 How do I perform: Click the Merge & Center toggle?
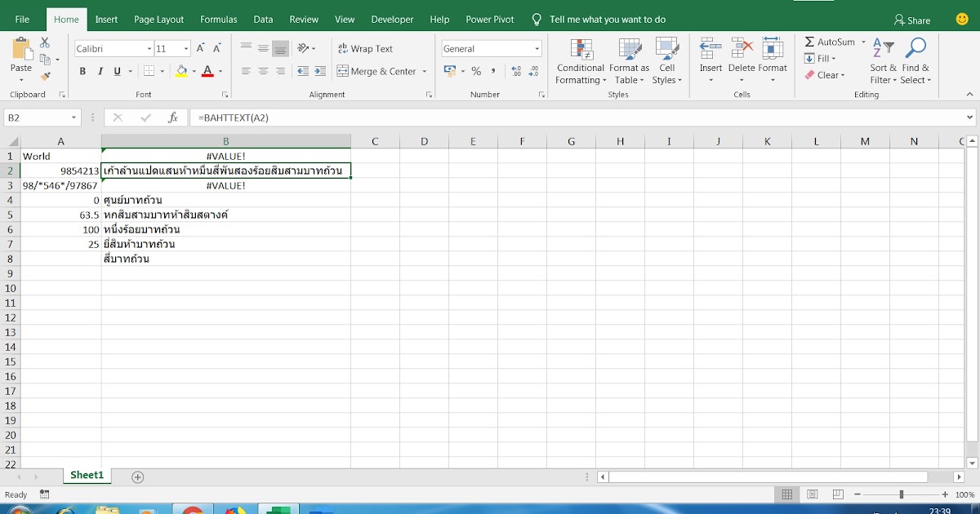[376, 72]
